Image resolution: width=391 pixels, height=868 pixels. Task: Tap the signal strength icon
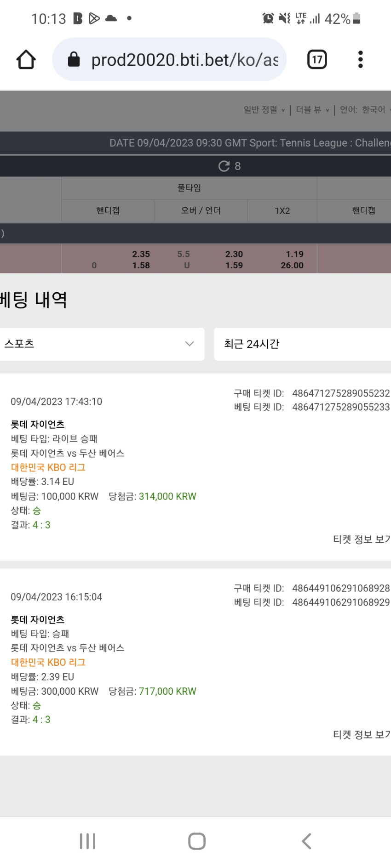315,18
